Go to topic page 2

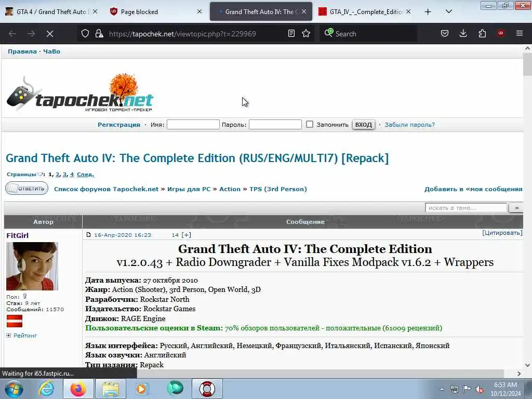point(57,175)
